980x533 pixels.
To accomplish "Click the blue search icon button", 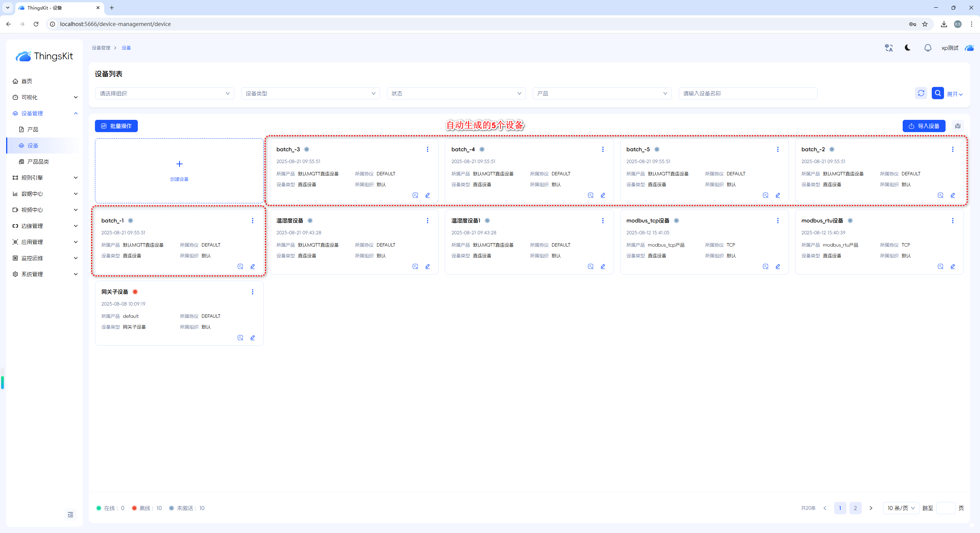I will (938, 93).
